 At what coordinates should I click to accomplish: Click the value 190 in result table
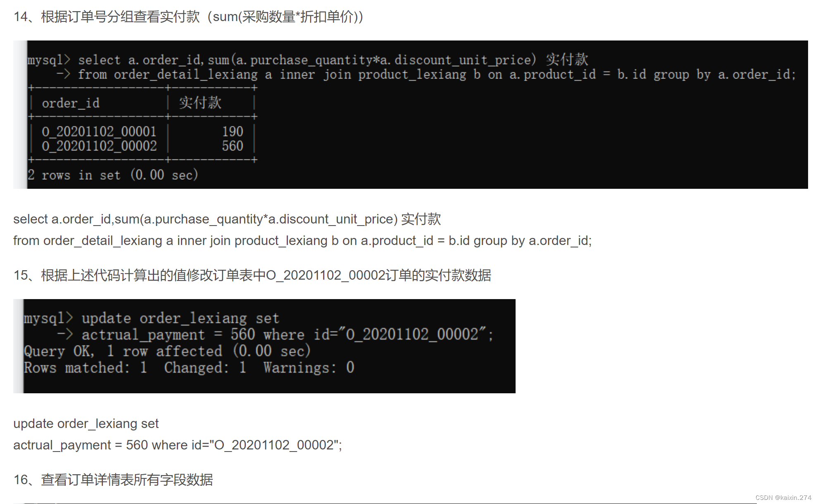pos(233,131)
